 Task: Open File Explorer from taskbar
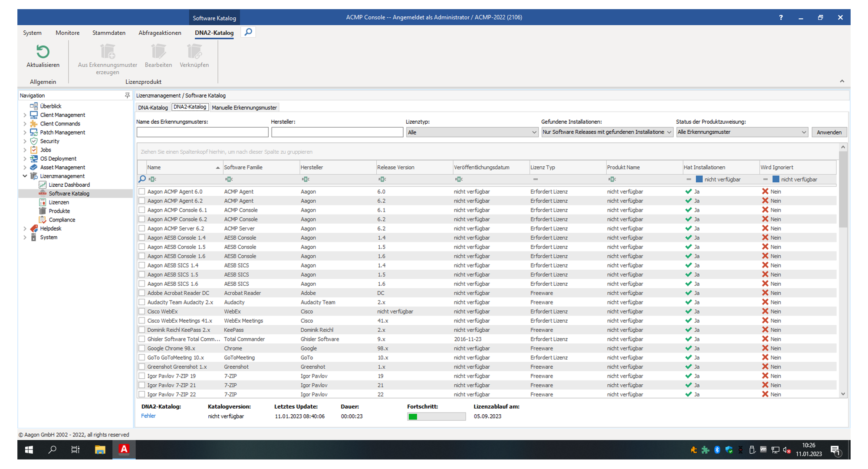click(x=100, y=450)
